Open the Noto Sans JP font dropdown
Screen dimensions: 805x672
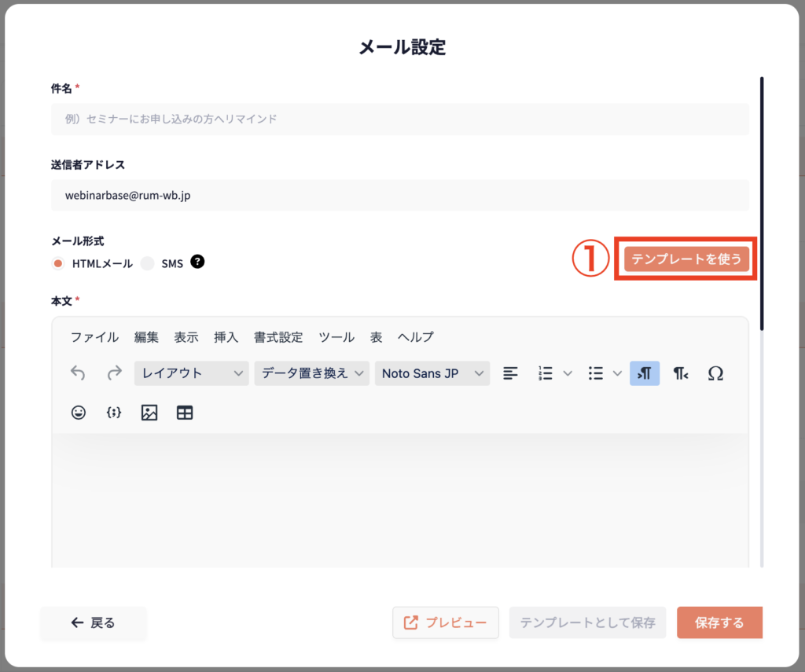coord(432,373)
